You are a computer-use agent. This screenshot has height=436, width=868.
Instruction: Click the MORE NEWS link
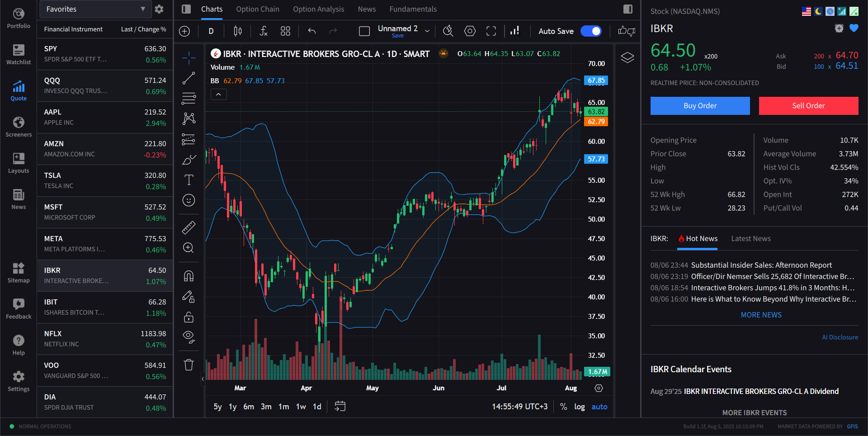pyautogui.click(x=761, y=315)
